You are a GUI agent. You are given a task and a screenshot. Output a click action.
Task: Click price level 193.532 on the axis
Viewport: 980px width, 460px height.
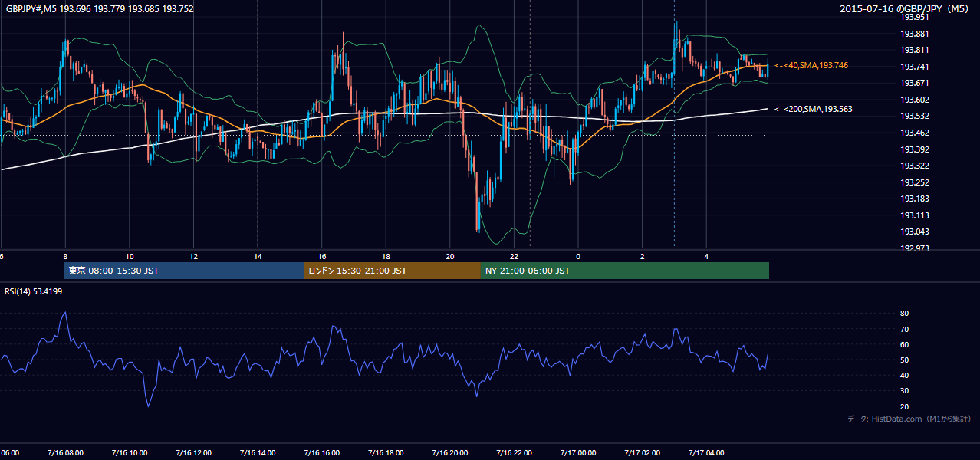point(915,117)
